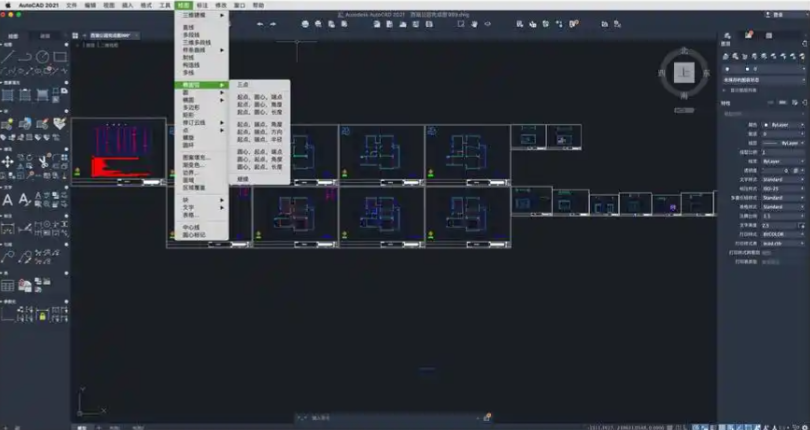This screenshot has height=430, width=810.
Task: Click the Undo arrow in the top toolbar
Action: click(260, 24)
